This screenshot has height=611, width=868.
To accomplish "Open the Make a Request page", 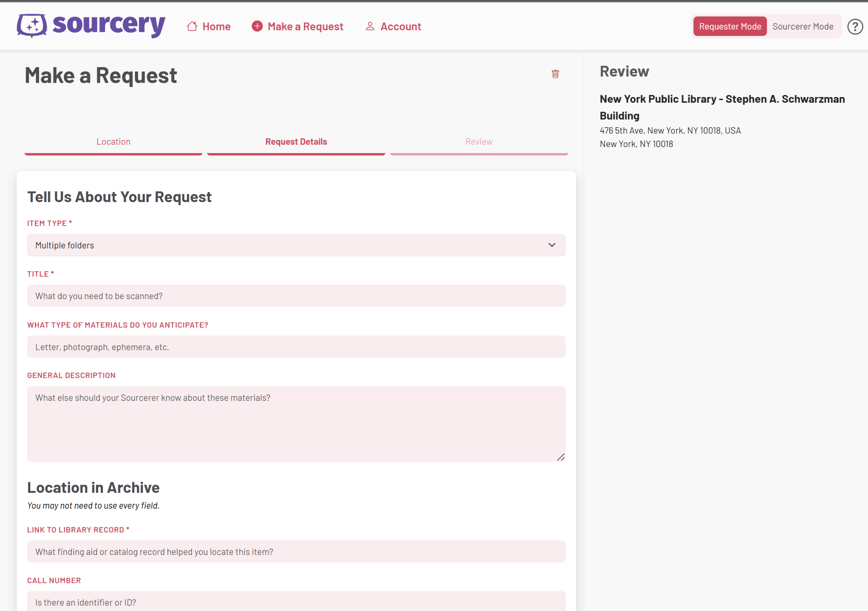I will click(x=305, y=26).
